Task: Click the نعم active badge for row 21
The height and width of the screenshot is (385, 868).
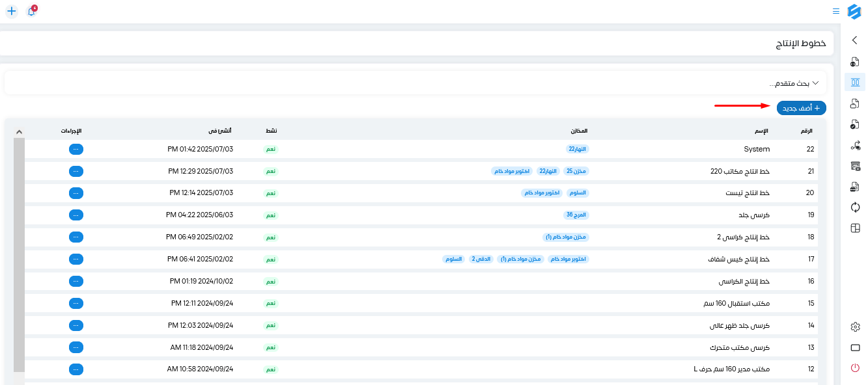Action: coord(270,171)
